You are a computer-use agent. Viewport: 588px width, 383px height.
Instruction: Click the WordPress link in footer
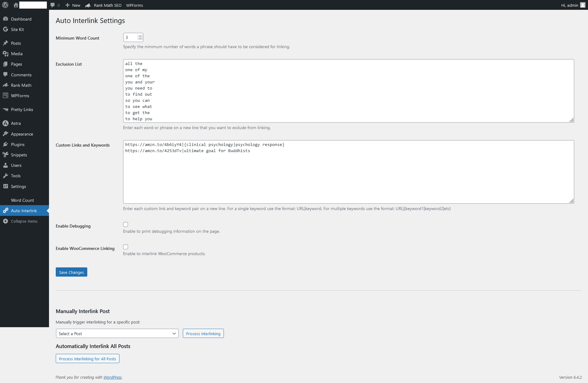tap(112, 377)
